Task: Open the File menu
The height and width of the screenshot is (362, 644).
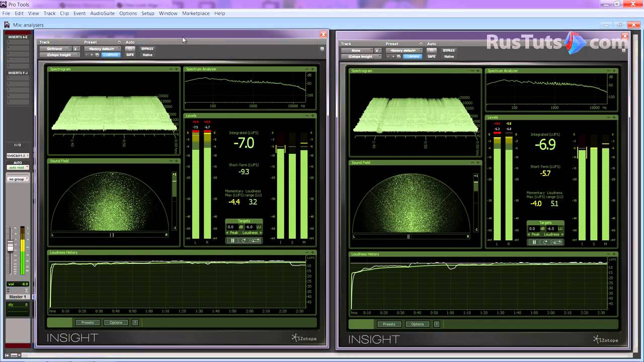Action: click(6, 13)
